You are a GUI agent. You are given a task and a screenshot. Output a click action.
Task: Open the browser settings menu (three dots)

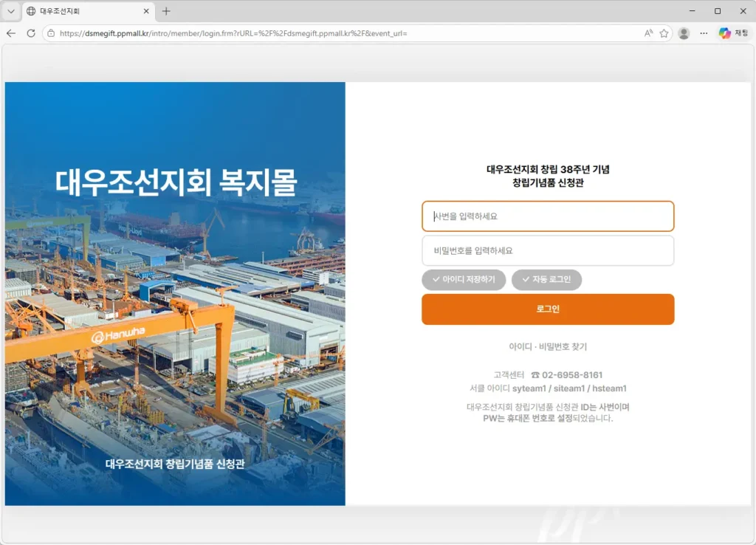(703, 33)
